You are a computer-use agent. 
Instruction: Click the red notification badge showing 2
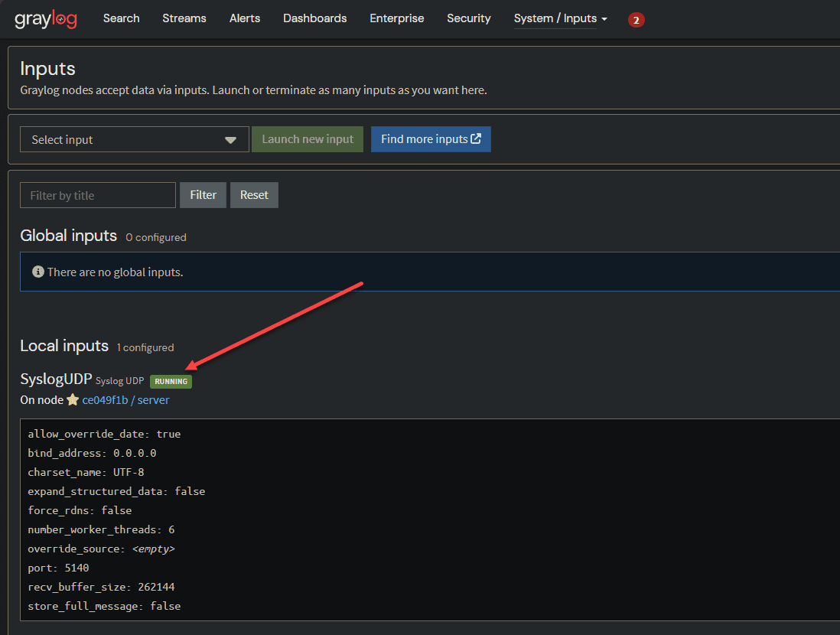click(x=636, y=20)
